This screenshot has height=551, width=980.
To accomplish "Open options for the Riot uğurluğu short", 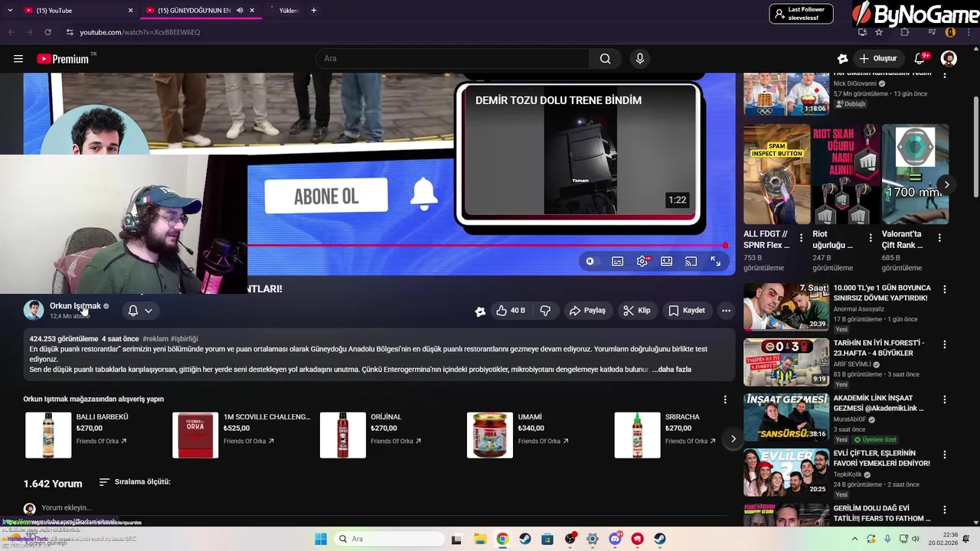I will [871, 238].
